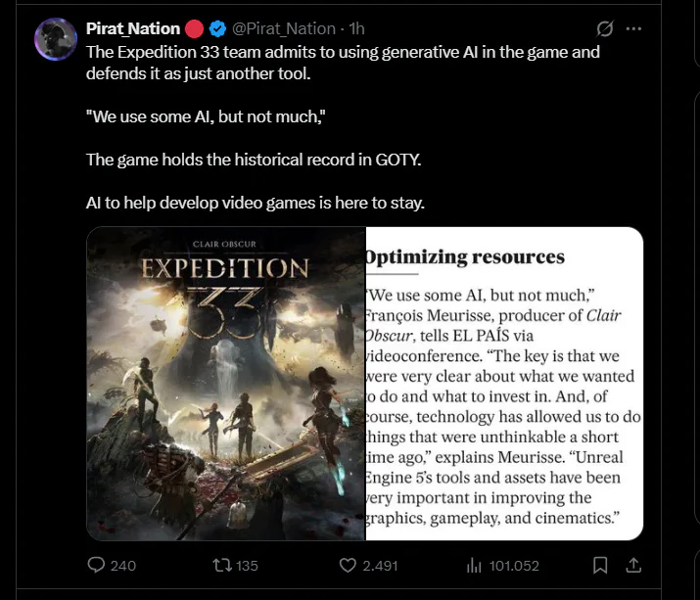Click the red circle emoji beside Pirat_Nation
Image resolution: width=700 pixels, height=600 pixels.
(x=194, y=29)
